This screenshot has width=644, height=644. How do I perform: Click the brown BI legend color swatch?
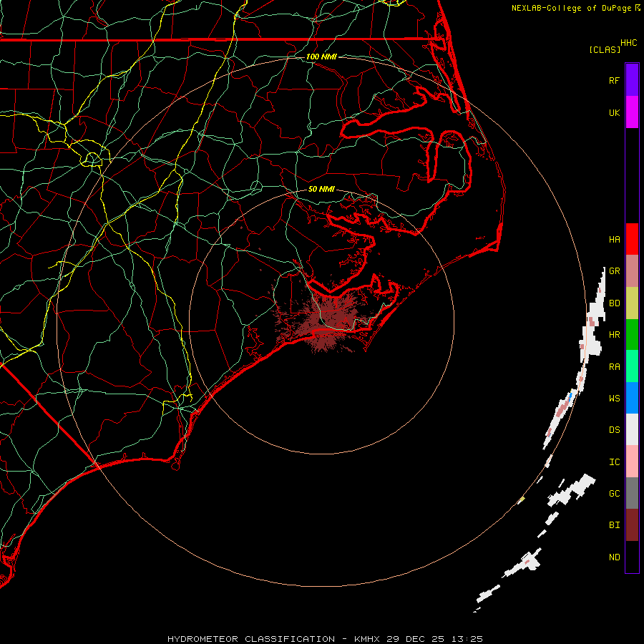(x=632, y=525)
